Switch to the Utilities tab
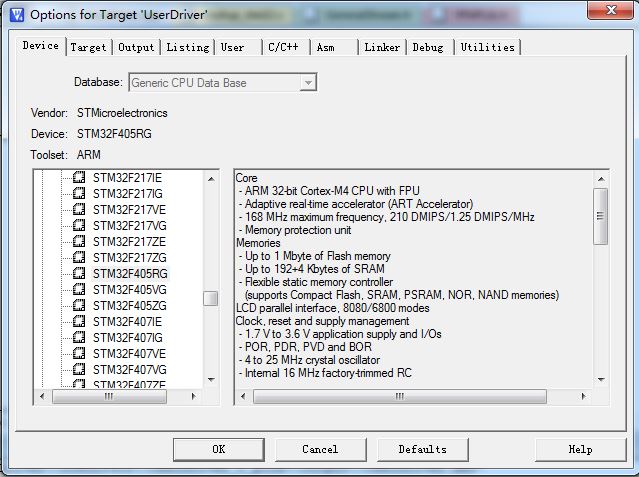The height and width of the screenshot is (477, 639). coord(487,47)
